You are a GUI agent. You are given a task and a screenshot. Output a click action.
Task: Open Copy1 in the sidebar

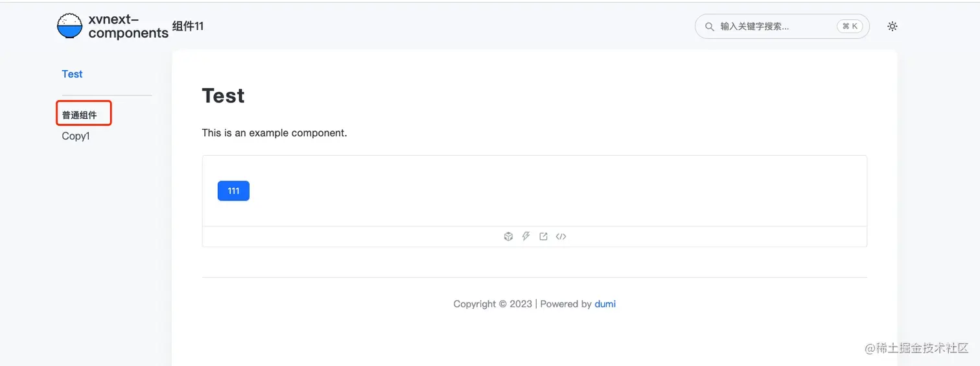(x=76, y=136)
